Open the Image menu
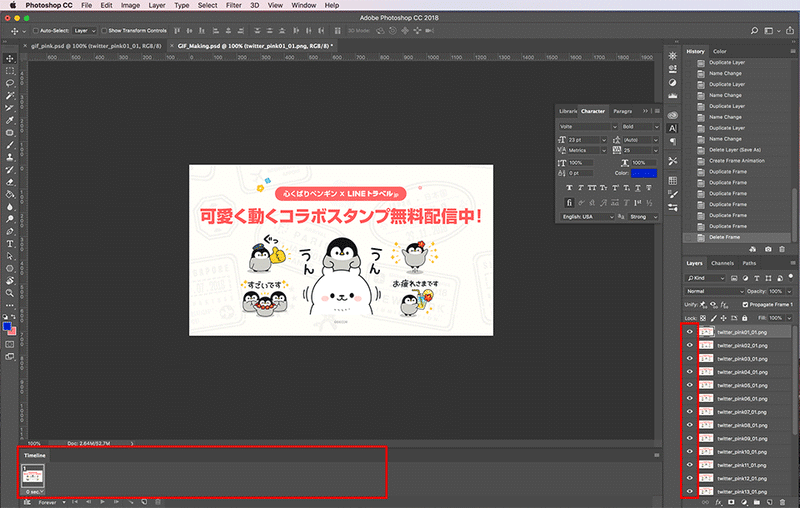The height and width of the screenshot is (508, 800). [x=130, y=5]
